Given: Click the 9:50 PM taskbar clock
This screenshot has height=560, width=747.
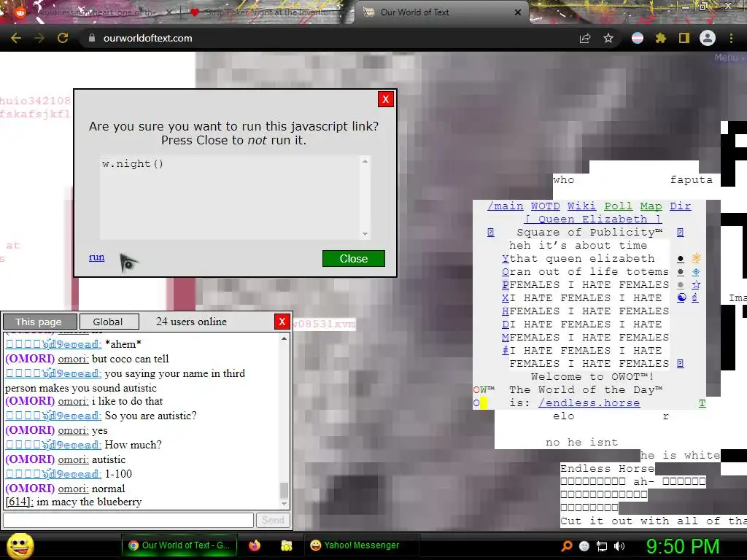Looking at the screenshot, I should click(683, 546).
